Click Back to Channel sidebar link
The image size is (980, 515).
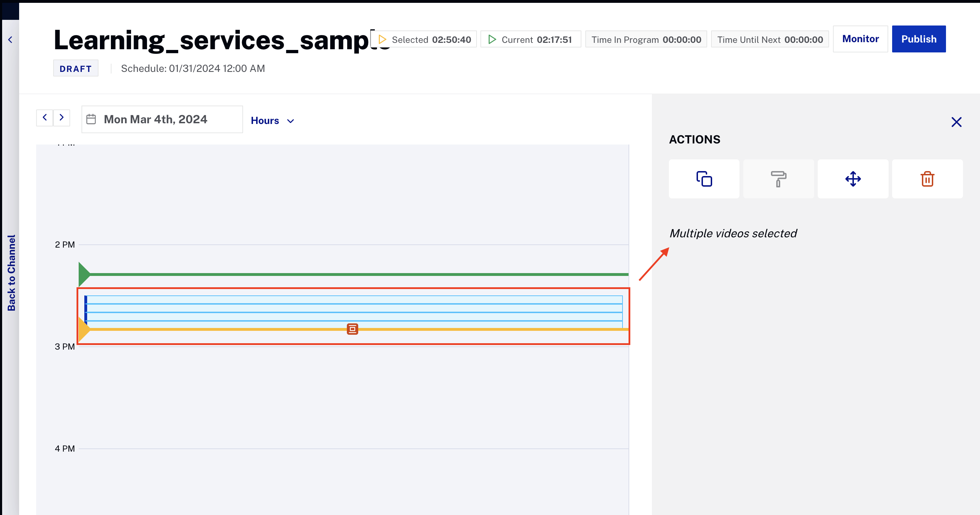11,273
